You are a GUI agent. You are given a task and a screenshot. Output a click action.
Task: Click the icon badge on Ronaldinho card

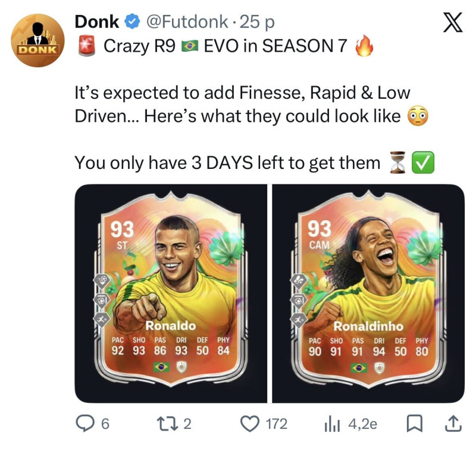click(x=380, y=368)
